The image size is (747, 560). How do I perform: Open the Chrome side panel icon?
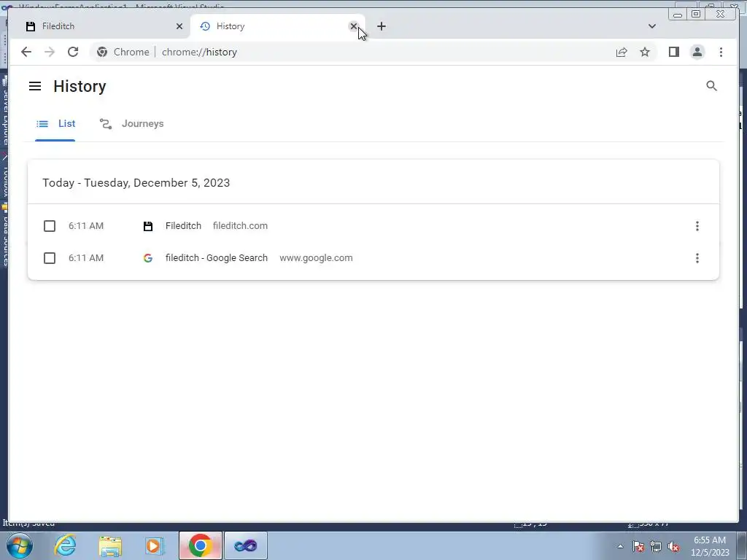(x=673, y=52)
